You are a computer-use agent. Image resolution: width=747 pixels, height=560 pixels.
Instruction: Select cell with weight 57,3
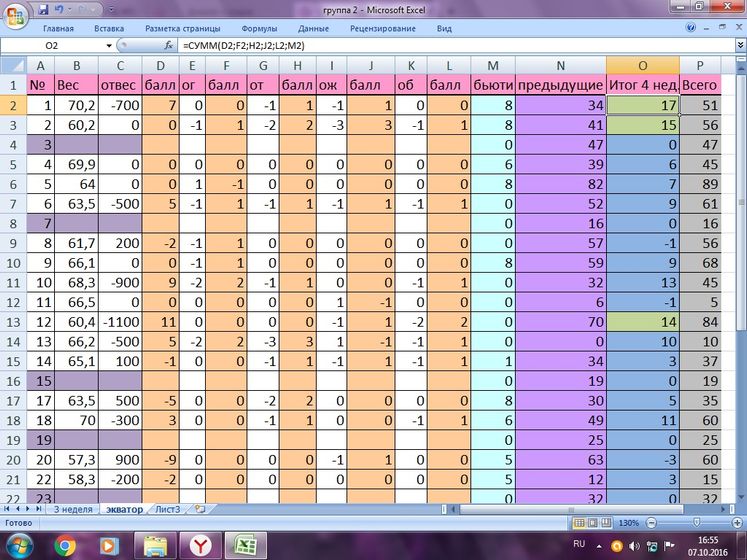click(x=77, y=460)
